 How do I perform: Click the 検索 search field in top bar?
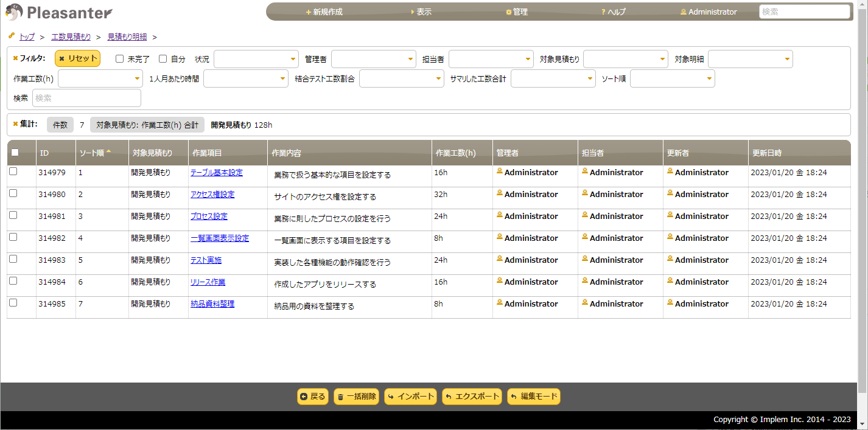[x=805, y=11]
